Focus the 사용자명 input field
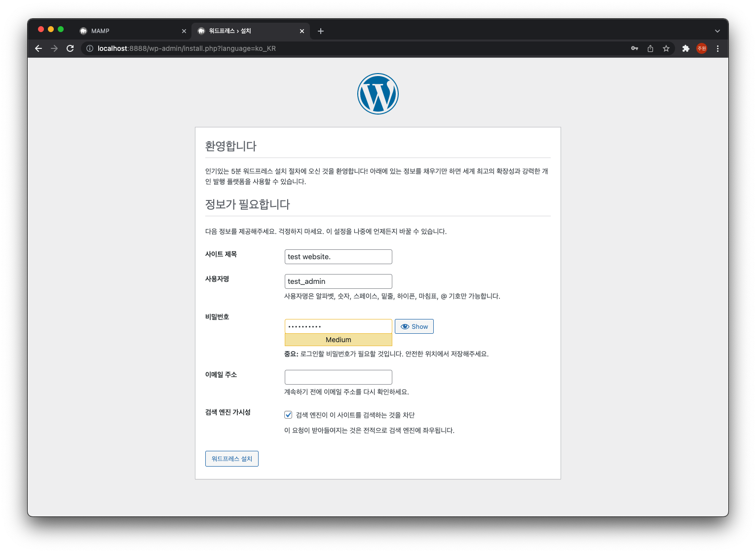The width and height of the screenshot is (756, 553). [339, 281]
